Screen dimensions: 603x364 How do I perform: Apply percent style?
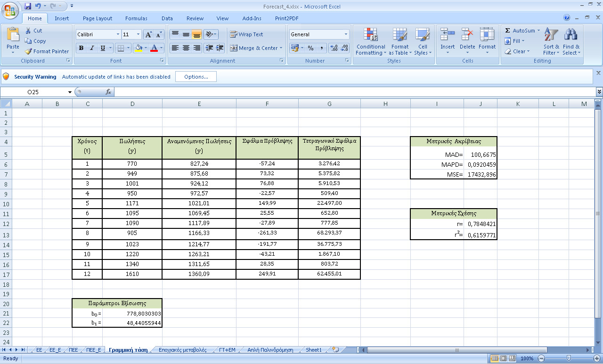[x=310, y=48]
